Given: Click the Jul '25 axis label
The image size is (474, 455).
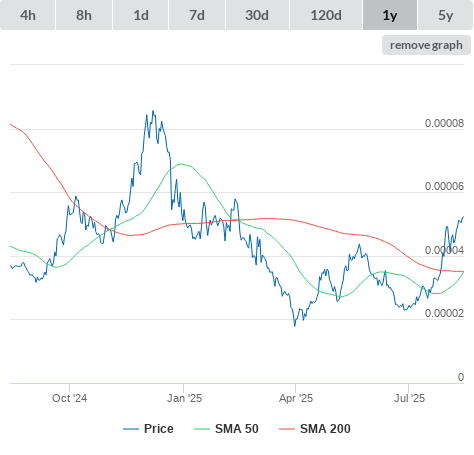Looking at the screenshot, I should [409, 398].
